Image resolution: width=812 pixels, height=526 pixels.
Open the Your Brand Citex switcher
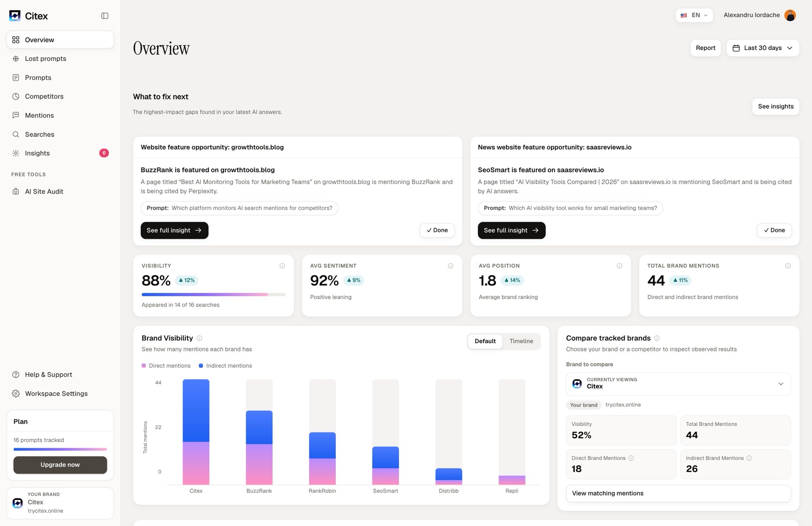coord(60,503)
